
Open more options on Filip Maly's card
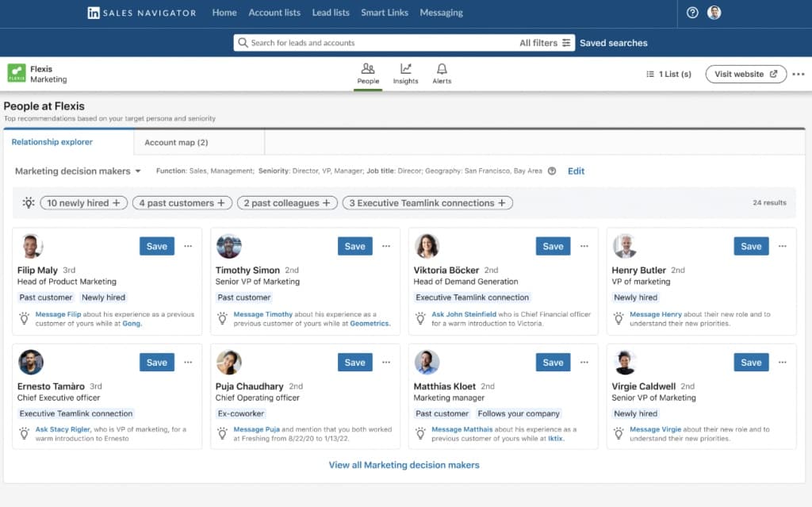(x=188, y=246)
